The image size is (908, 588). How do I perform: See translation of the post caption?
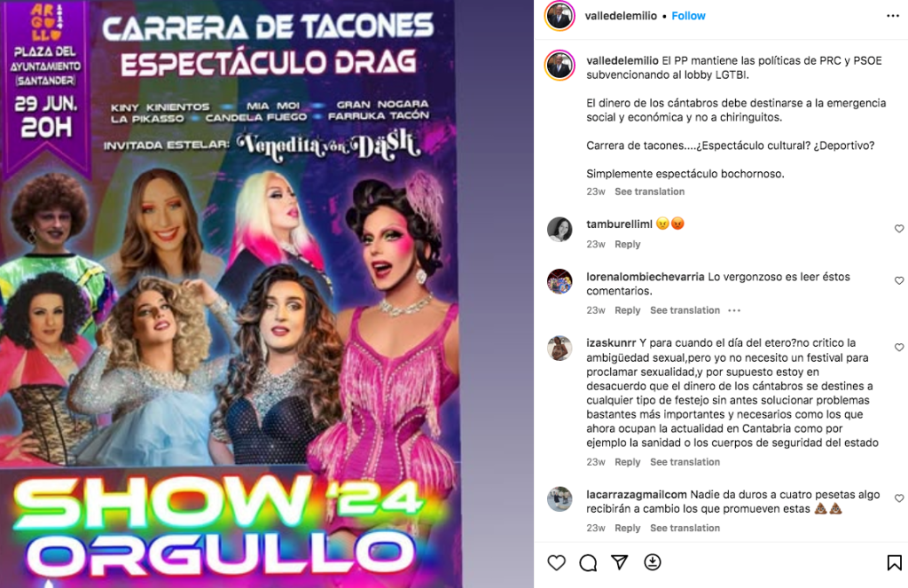point(649,192)
